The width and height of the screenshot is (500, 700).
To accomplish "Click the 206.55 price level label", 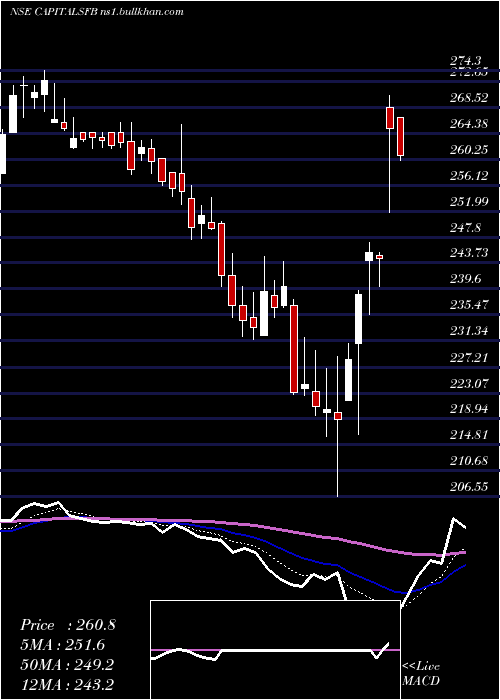I will 469,487.
